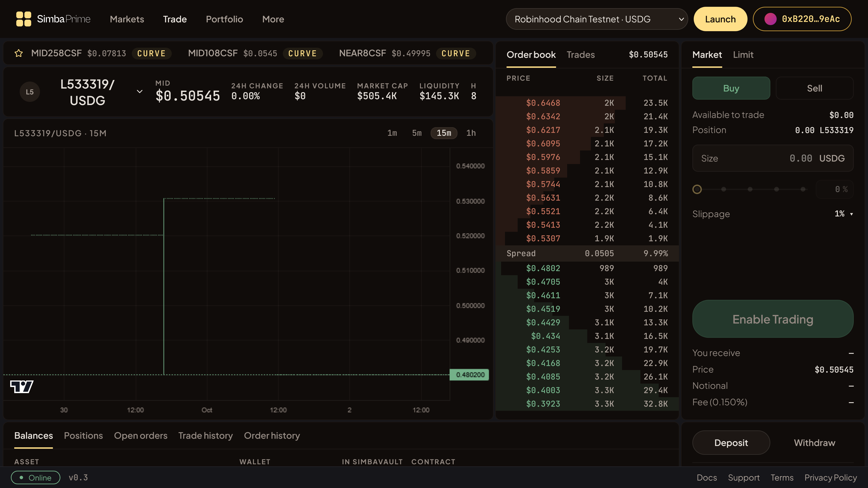The image size is (868, 488).
Task: Click the green Online status indicator
Action: (x=35, y=477)
